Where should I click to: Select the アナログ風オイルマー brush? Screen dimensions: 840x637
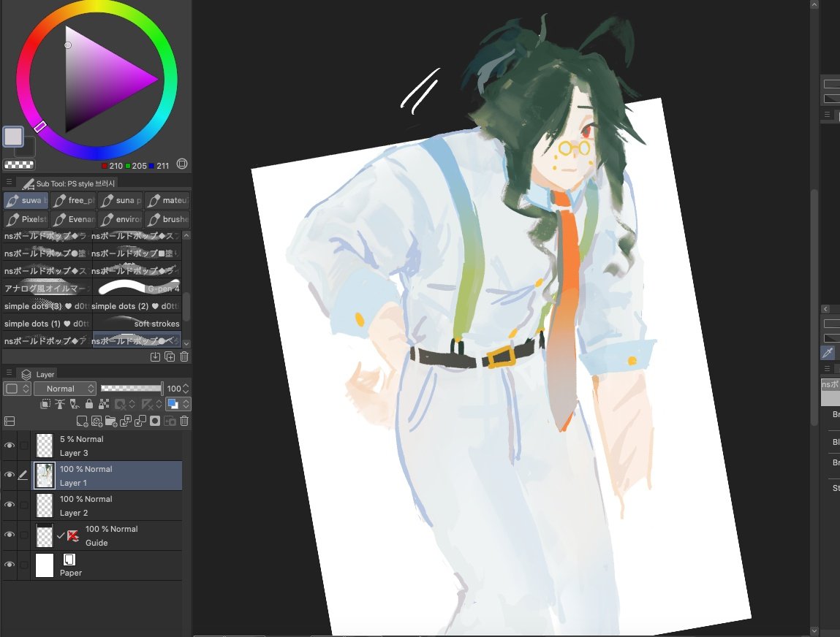click(47, 288)
